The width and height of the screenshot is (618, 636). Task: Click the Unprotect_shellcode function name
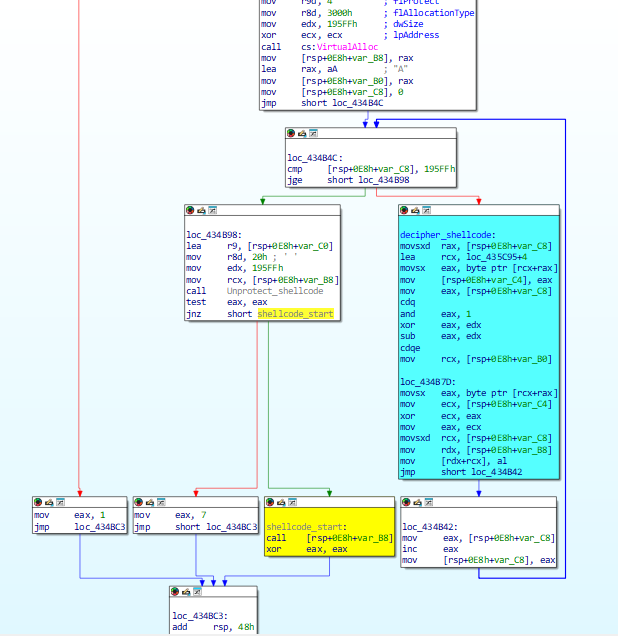(x=275, y=291)
